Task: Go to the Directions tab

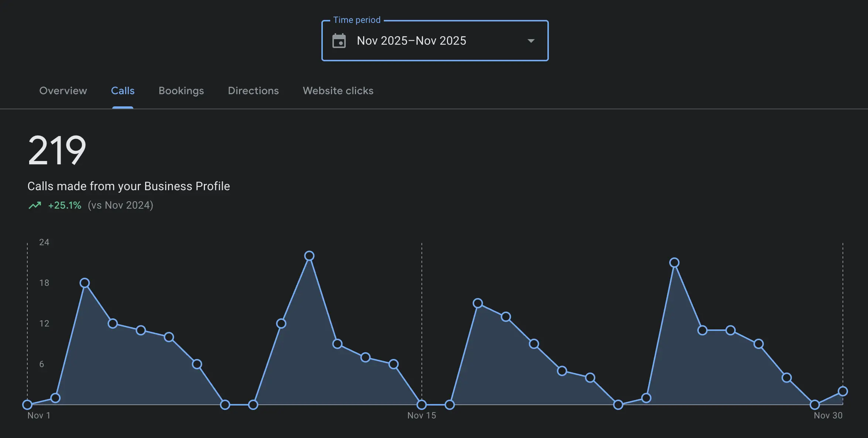Action: click(253, 91)
